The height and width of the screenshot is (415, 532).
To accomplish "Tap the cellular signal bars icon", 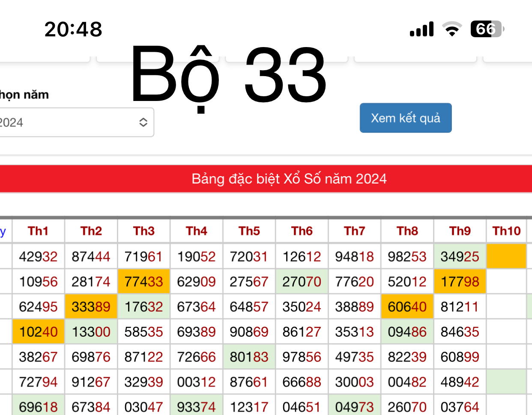I will point(421,29).
